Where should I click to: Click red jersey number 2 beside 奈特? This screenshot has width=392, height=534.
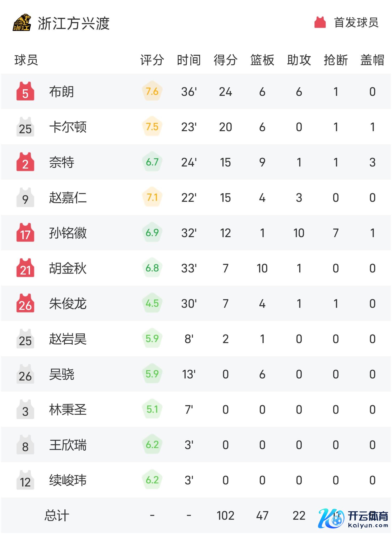point(25,162)
